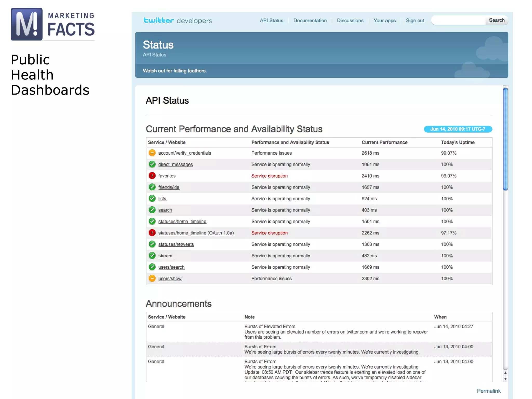Go to Discussions in the top navigation
The image size is (532, 399).
click(x=350, y=21)
